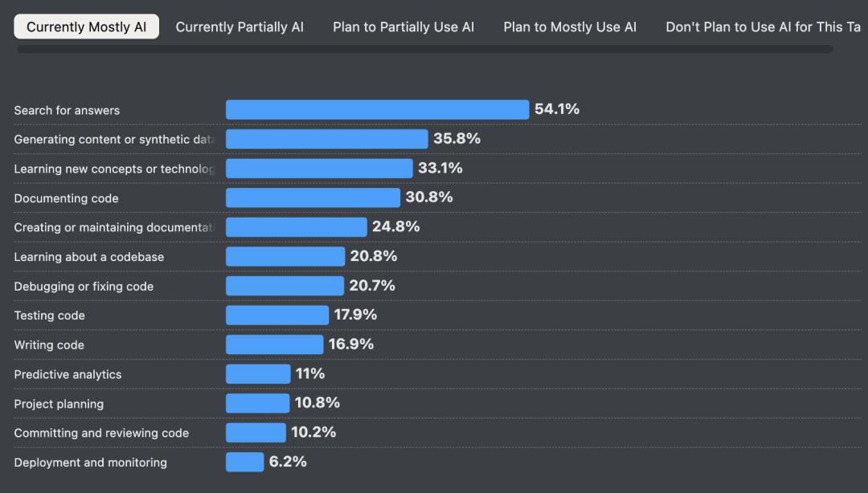Click the Don't Plan to Use AI tab

764,26
